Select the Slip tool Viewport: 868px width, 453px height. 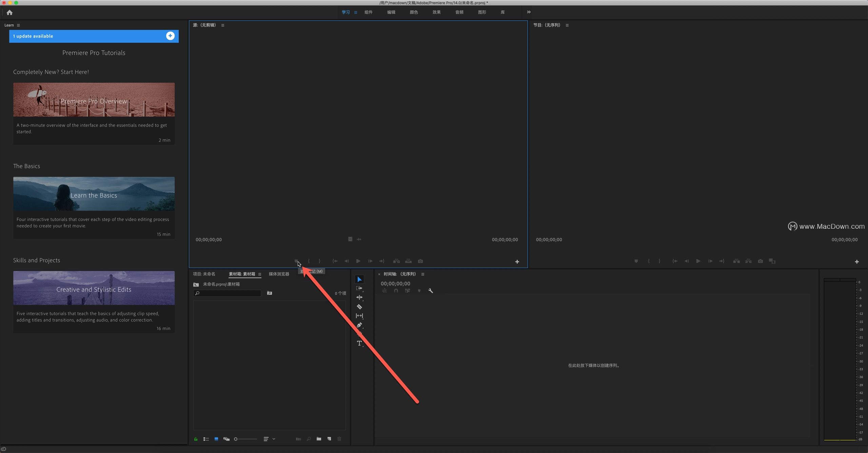[359, 316]
